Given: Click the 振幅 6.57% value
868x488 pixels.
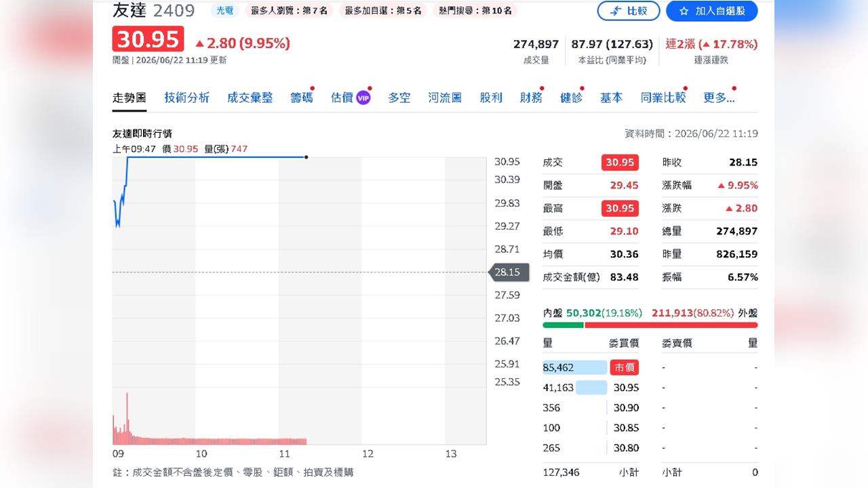Looking at the screenshot, I should 743,277.
